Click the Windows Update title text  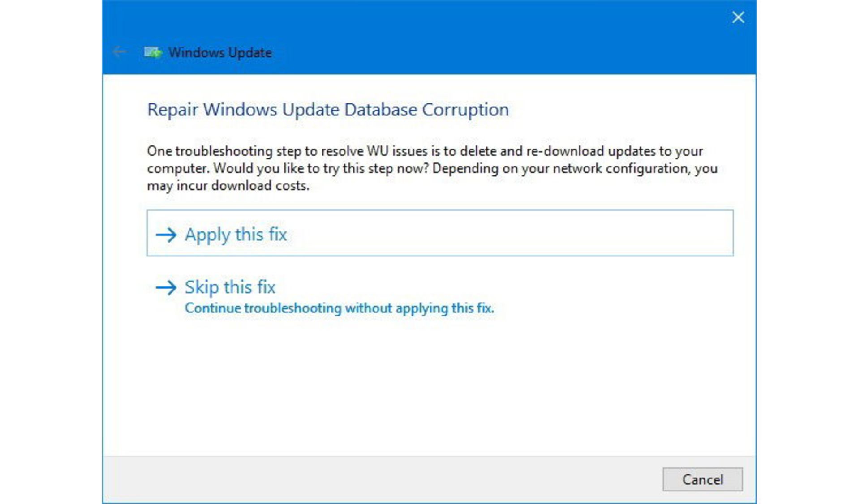coord(221,52)
